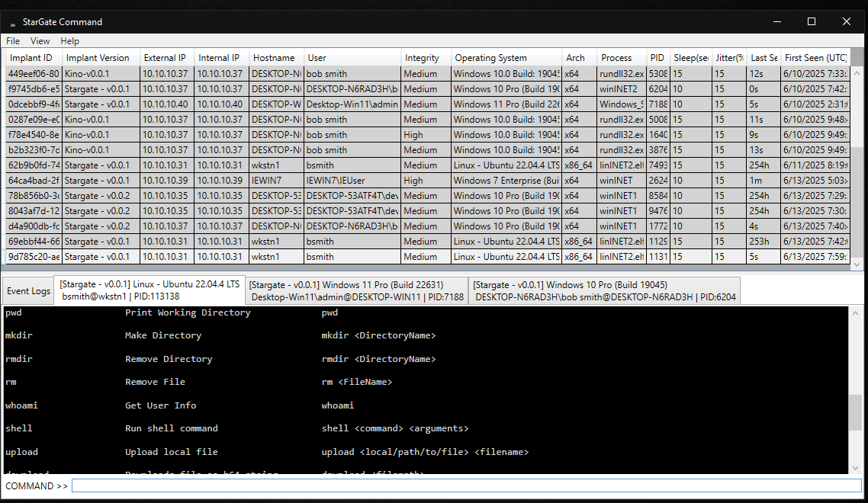Select the Linux Ubuntu bsmith@wkstn1 PID:113138 tab
Image resolution: width=868 pixels, height=503 pixels.
[x=149, y=290]
